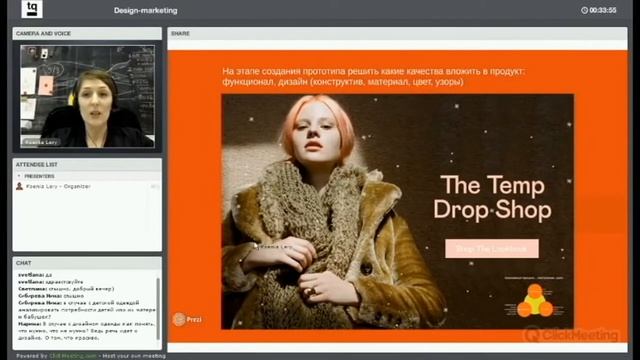Click the clock icon beside the timer
This screenshot has height=360, width=640.
coord(584,10)
